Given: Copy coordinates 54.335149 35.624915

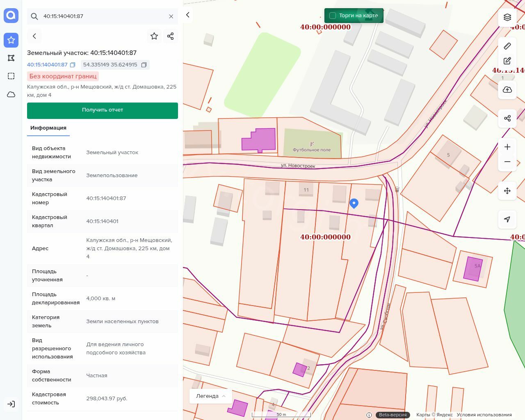Looking at the screenshot, I should click(x=144, y=65).
